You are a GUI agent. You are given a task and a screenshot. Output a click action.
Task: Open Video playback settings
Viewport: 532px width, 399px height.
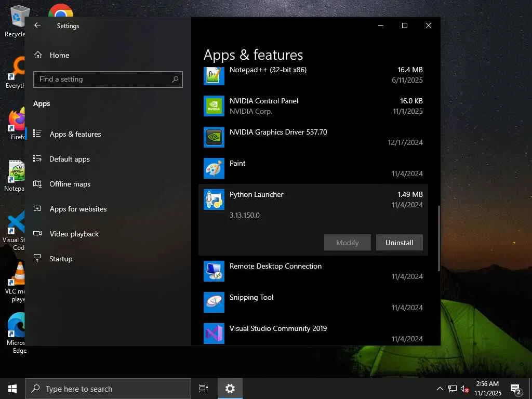74,234
